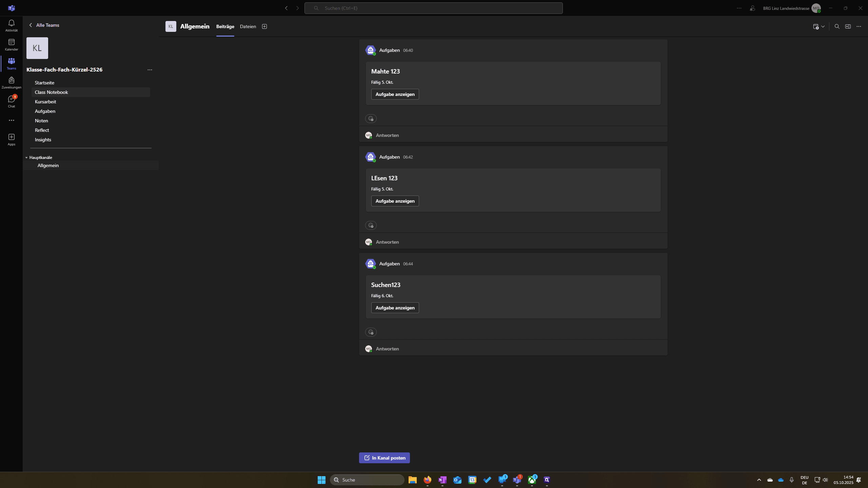
Task: Open Chat with unread badge
Action: tap(11, 102)
